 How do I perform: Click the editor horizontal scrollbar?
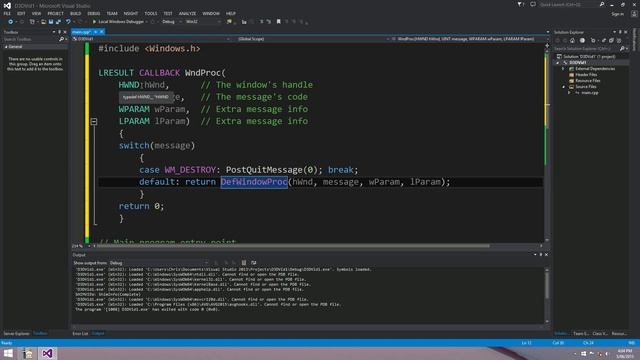coord(292,246)
